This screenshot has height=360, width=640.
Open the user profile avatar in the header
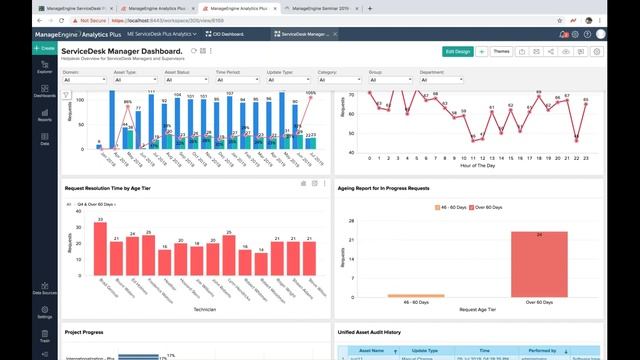tap(600, 34)
